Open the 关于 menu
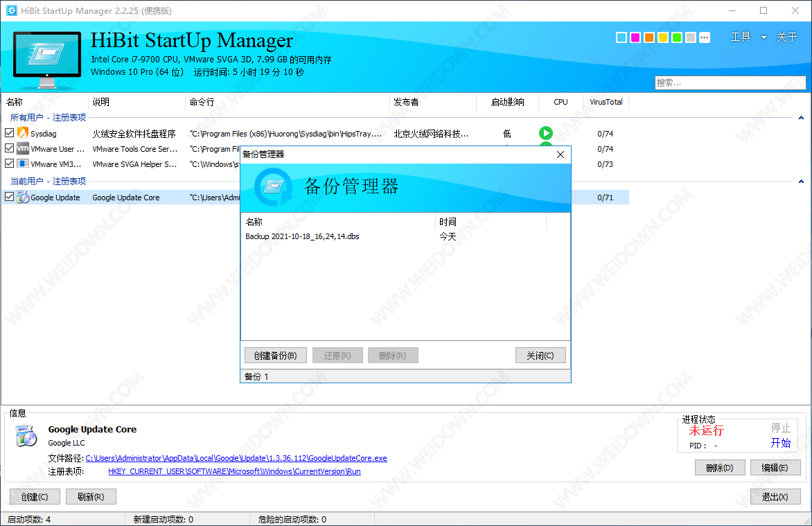Viewport: 812px width, 526px height. 786,37
